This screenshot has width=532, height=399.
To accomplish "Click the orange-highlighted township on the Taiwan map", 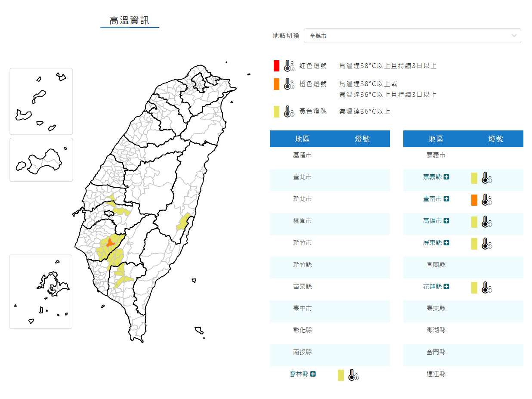I will (x=110, y=243).
